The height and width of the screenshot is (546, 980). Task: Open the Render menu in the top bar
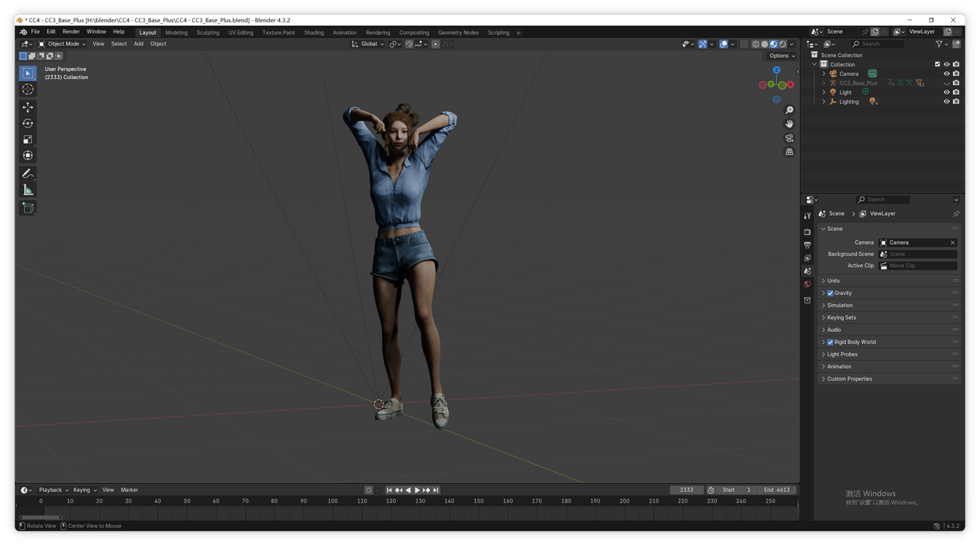(x=71, y=31)
